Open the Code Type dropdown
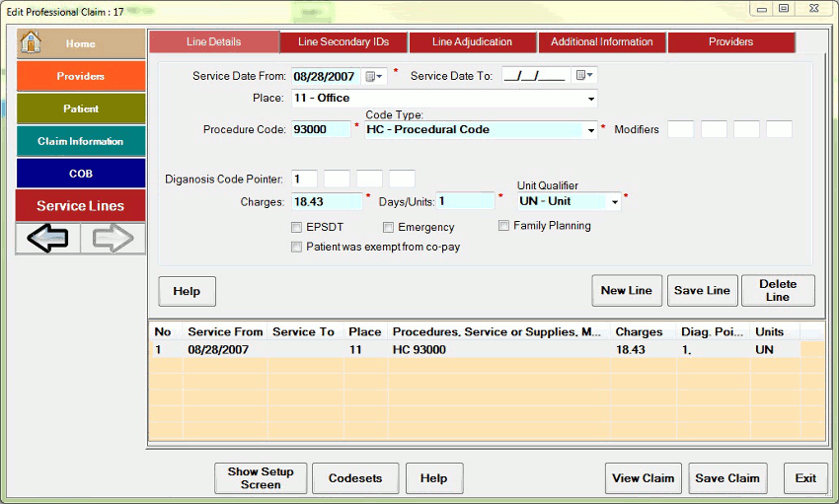The height and width of the screenshot is (504, 839). 591,130
